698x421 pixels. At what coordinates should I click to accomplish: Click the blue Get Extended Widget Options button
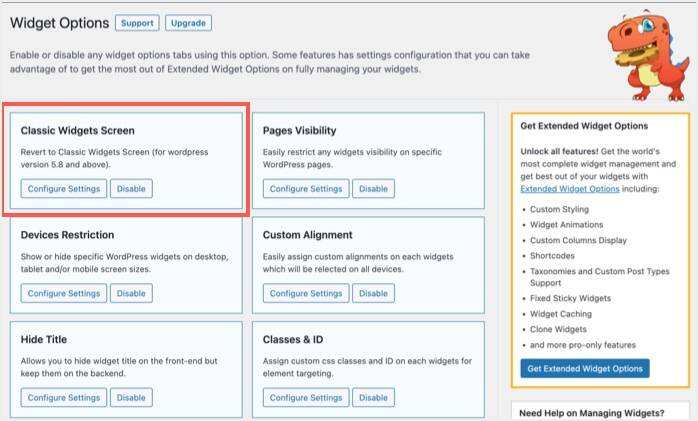point(585,368)
